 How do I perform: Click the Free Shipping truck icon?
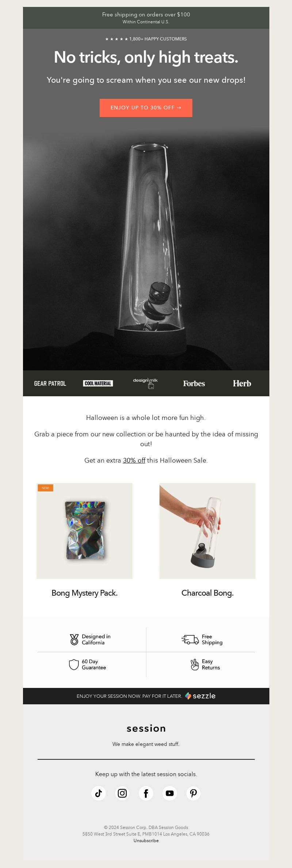point(190,639)
